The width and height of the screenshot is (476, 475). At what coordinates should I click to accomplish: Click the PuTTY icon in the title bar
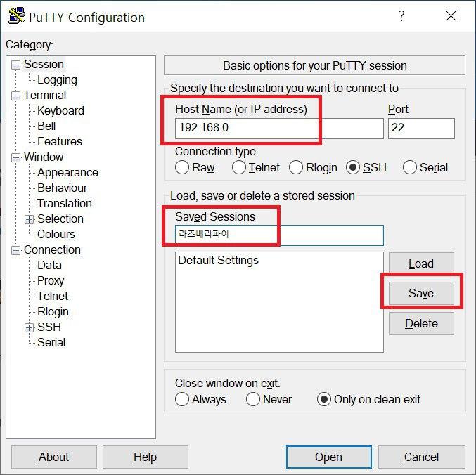click(x=17, y=15)
